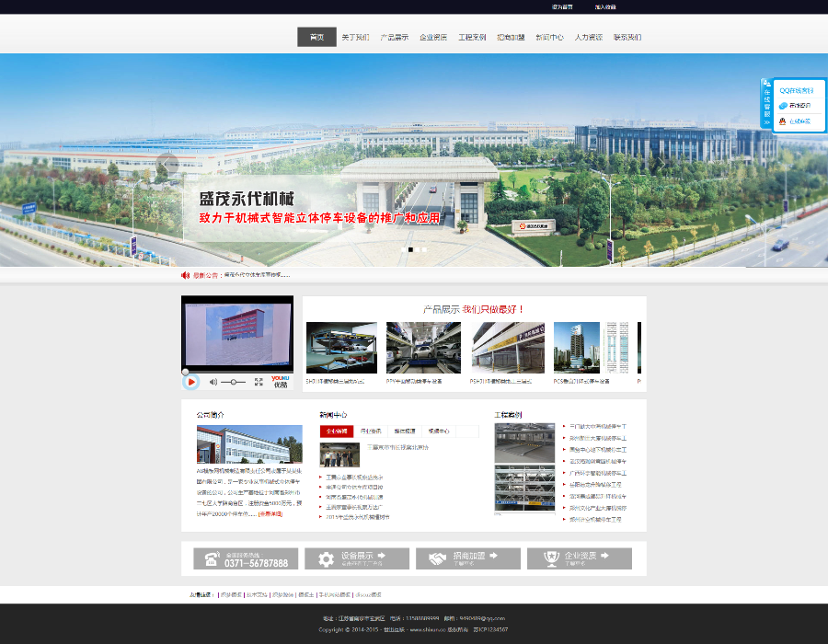
Task: Open the 关于我们 menu item
Action: pos(355,37)
